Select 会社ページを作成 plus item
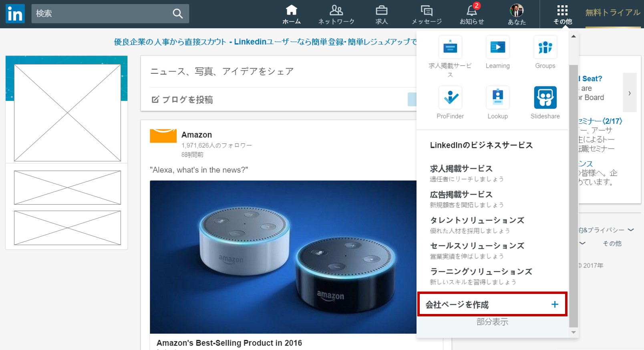Screen dimensions: 644x350 pos(492,304)
